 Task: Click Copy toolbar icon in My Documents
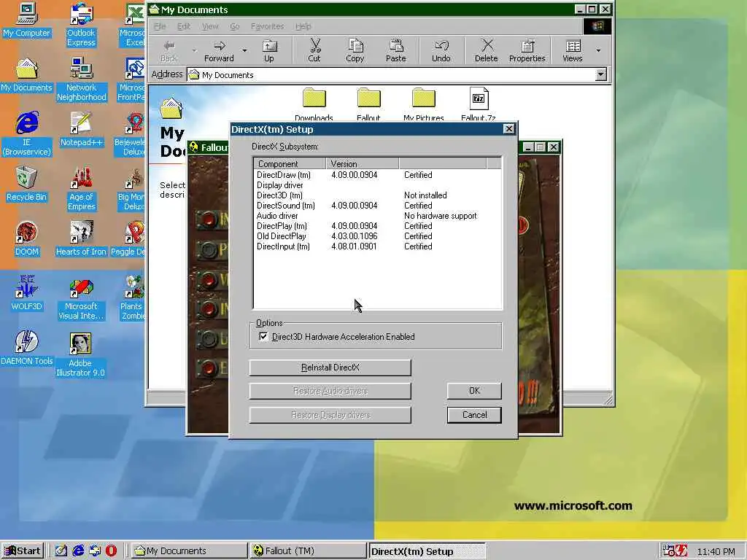coord(355,51)
